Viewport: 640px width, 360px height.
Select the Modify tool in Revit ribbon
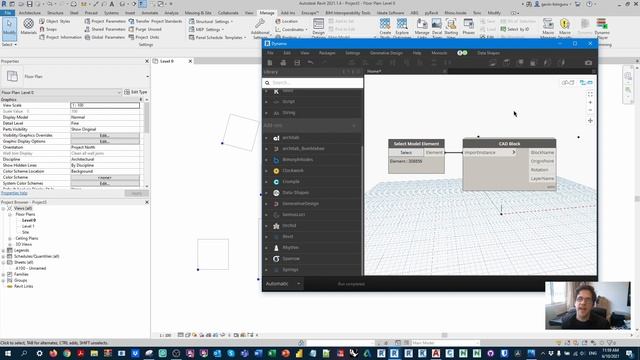9,28
